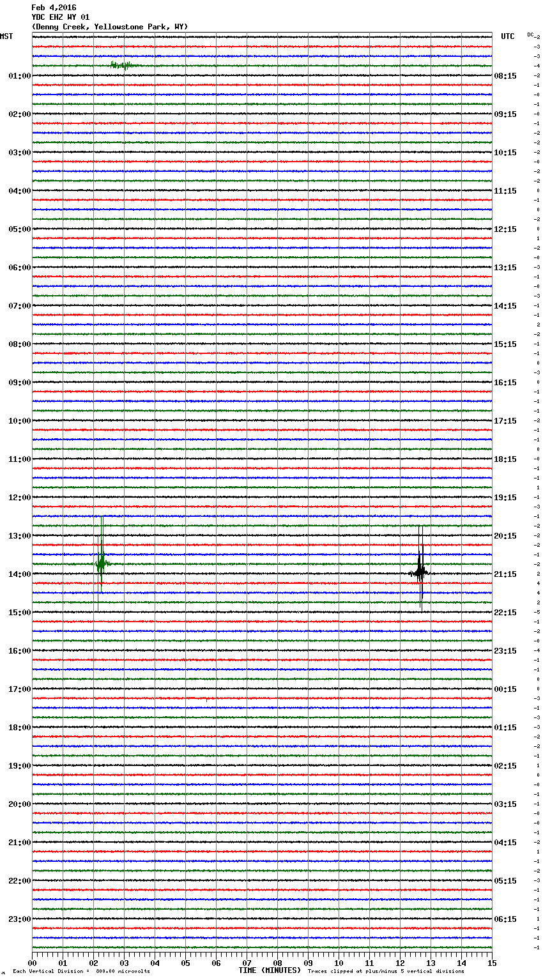Viewport: 543px width, 980px height.
Task: Click the "(Denny Creek, Yellowstone Park, WY)" location title
Action: [110, 27]
